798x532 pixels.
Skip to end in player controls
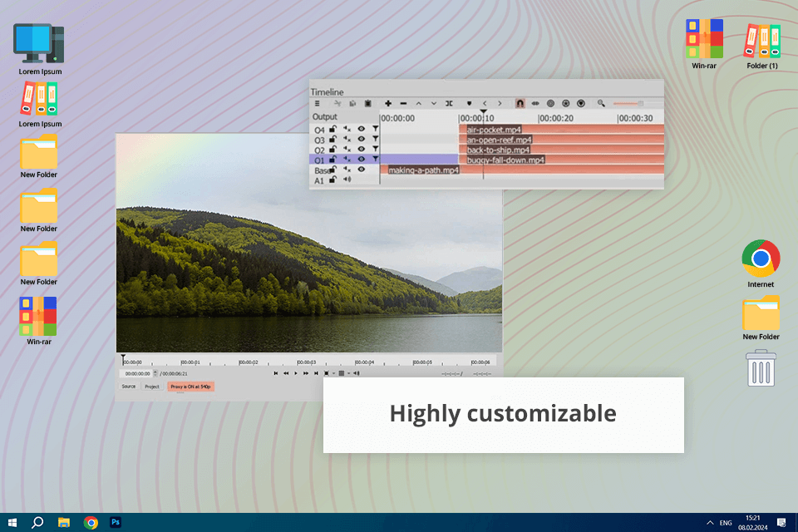click(316, 374)
